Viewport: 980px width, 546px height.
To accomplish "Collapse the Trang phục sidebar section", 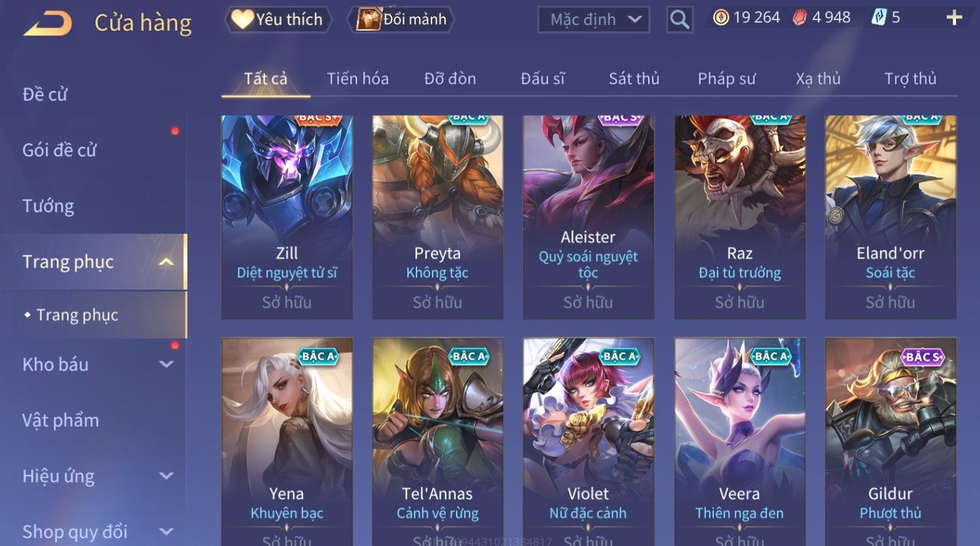I will [x=167, y=262].
